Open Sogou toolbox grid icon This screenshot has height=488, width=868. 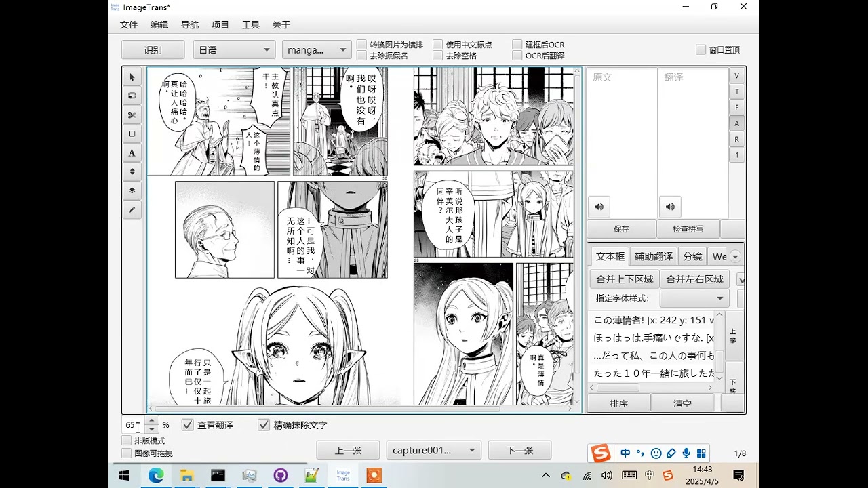tap(701, 453)
